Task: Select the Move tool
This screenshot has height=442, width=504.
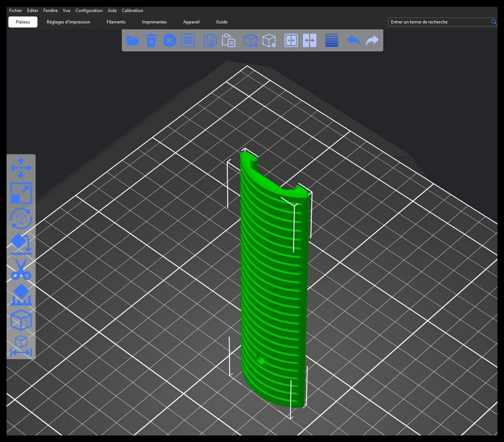Action: pos(21,168)
